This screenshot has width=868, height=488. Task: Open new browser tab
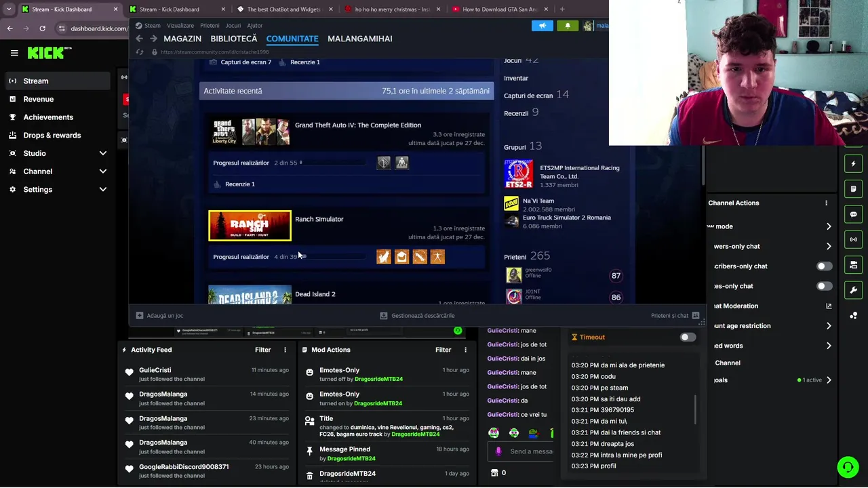coord(562,9)
